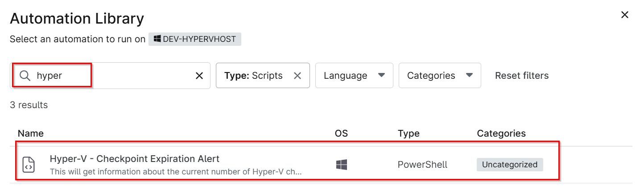
Task: Open the Language dropdown
Action: [354, 76]
